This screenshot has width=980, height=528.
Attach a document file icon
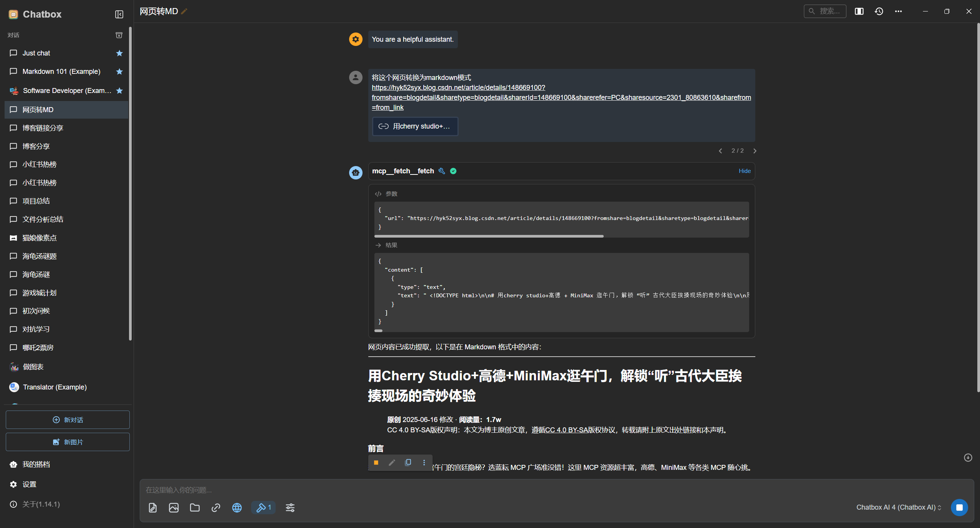pyautogui.click(x=153, y=508)
